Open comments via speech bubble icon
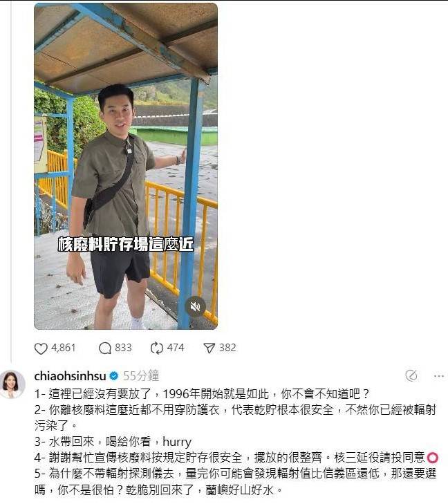The height and width of the screenshot is (504, 448). point(105,348)
